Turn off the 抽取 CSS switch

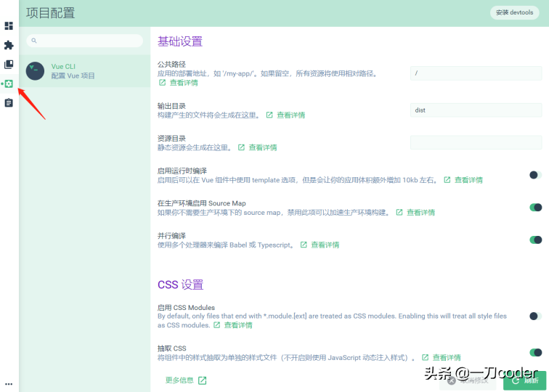[x=535, y=353]
